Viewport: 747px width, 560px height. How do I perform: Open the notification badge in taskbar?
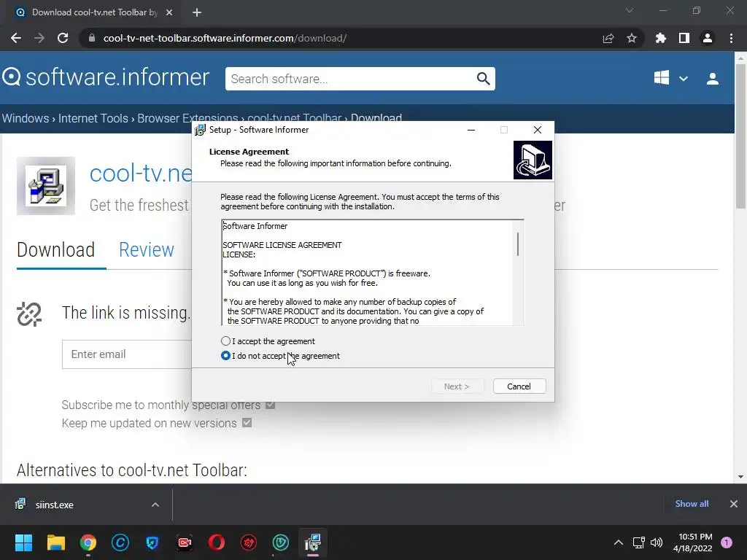(x=727, y=542)
